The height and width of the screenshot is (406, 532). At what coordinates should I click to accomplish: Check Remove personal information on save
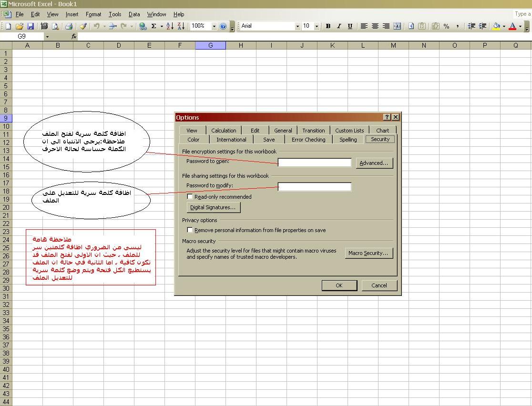pyautogui.click(x=190, y=230)
